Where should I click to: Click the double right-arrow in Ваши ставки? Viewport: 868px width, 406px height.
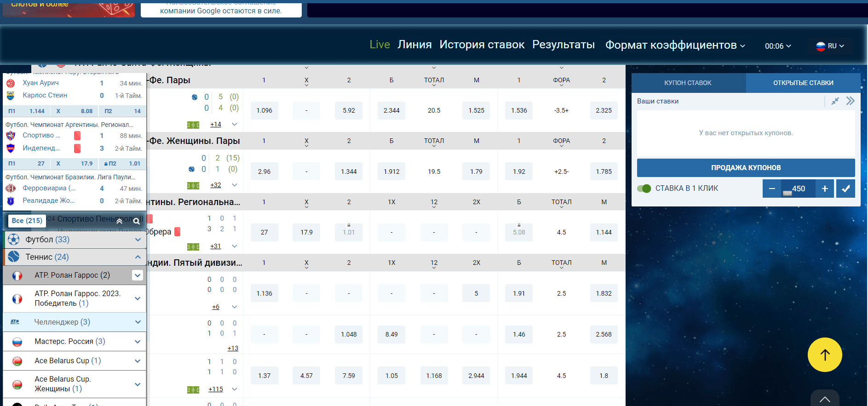(850, 101)
